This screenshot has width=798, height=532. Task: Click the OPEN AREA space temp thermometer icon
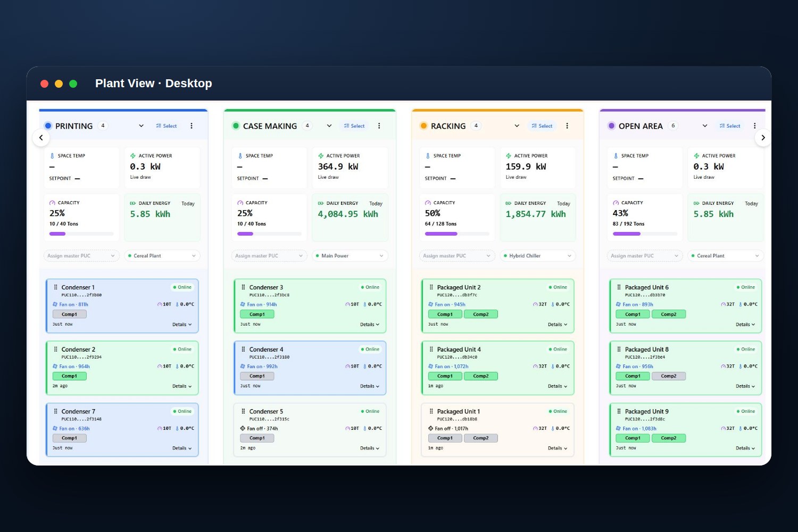(616, 156)
